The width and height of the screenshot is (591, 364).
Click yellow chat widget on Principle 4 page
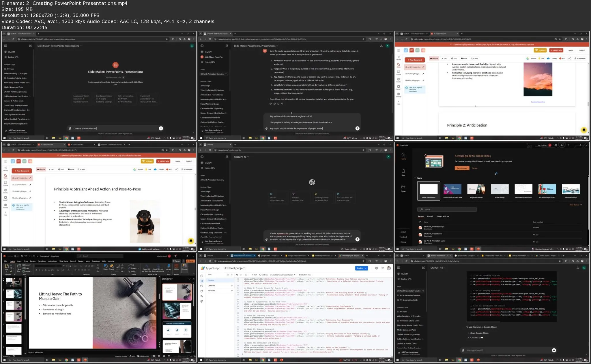click(x=191, y=241)
